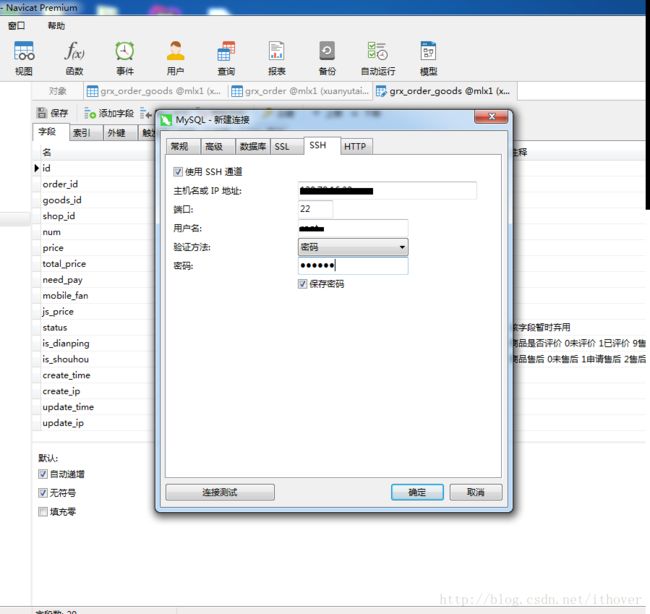Open the 视图 (View) toolbar icon
Image resolution: width=650 pixels, height=614 pixels.
[24, 58]
